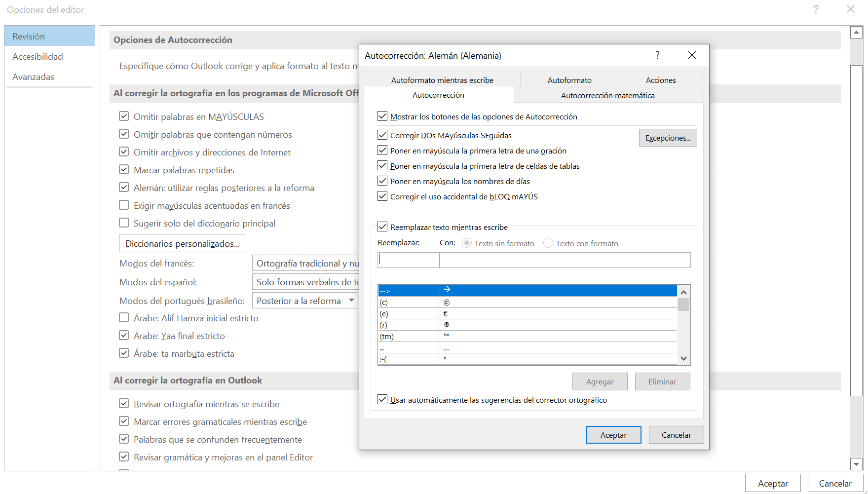Click the editor options vertical scrollbar thumb
This screenshot has height=494, width=868.
pyautogui.click(x=857, y=230)
